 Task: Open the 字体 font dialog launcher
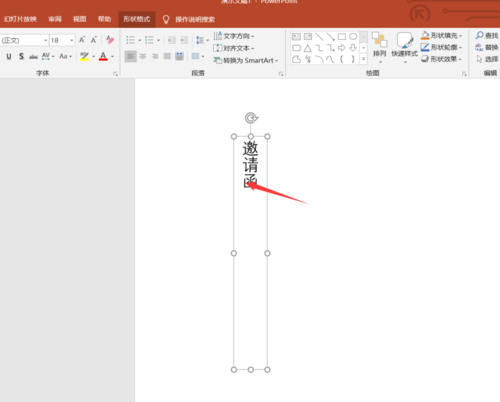pos(115,74)
